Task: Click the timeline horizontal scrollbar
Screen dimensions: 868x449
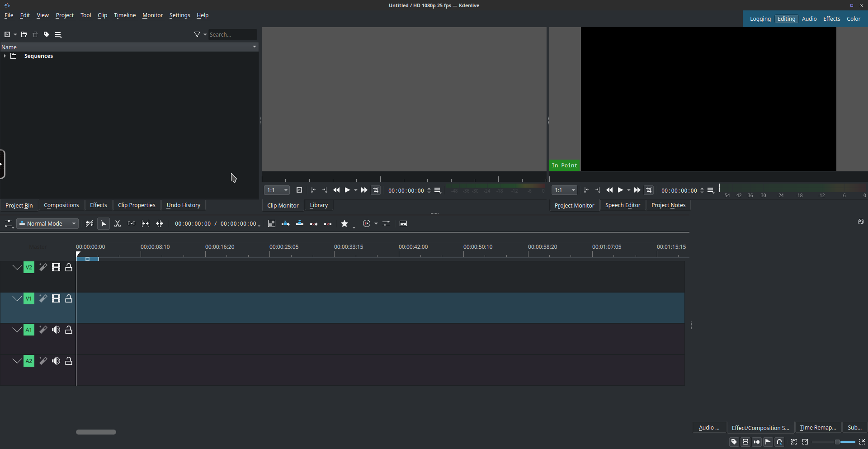Action: [96, 432]
